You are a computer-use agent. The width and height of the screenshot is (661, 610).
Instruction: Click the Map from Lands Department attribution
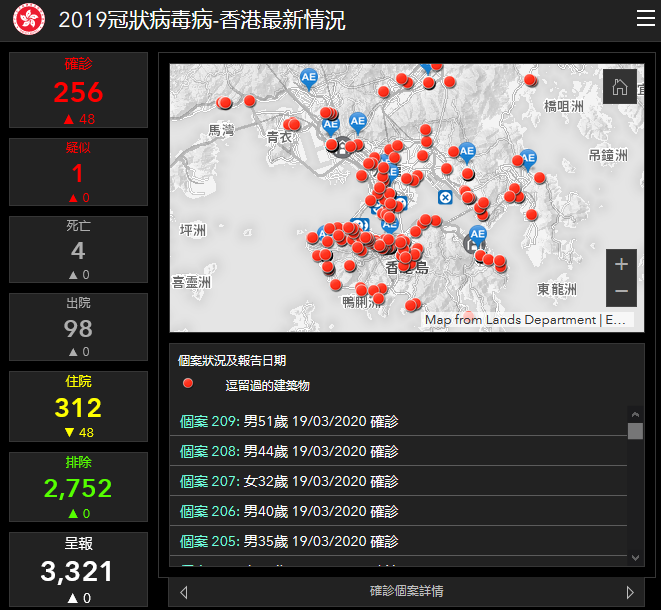[527, 320]
